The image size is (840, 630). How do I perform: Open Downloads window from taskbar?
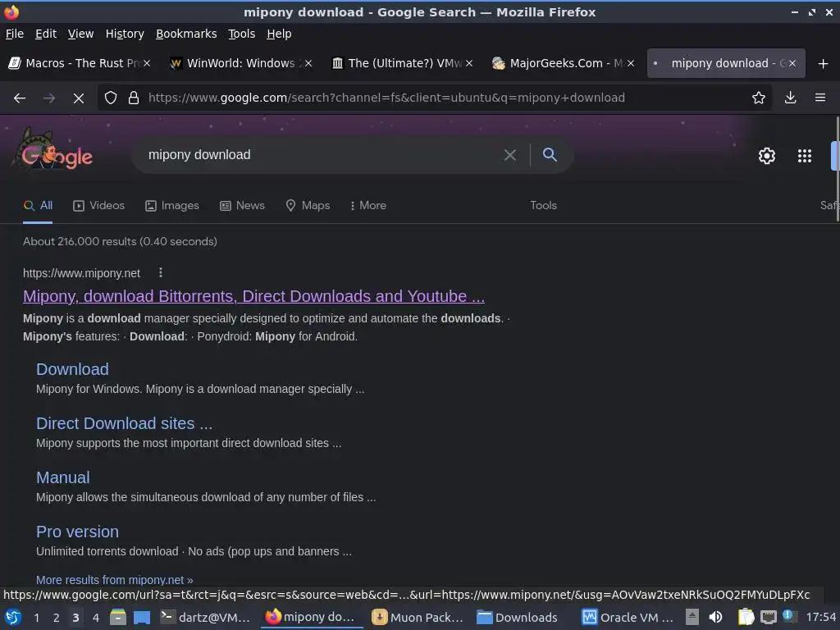click(518, 618)
